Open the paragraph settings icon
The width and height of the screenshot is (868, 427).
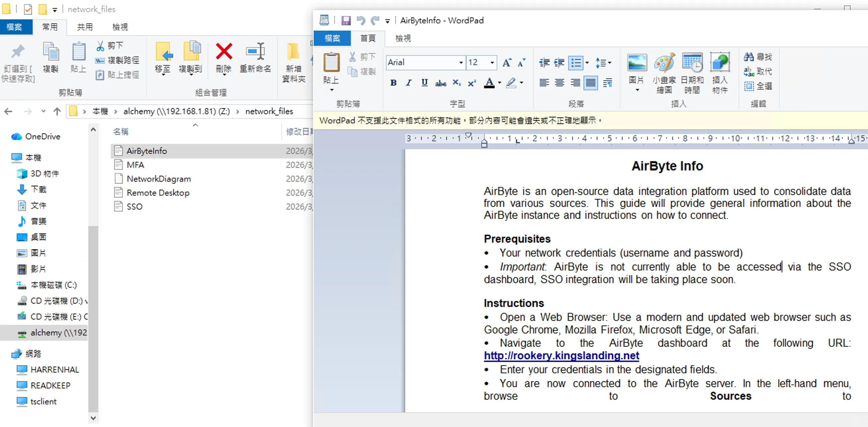(x=607, y=83)
